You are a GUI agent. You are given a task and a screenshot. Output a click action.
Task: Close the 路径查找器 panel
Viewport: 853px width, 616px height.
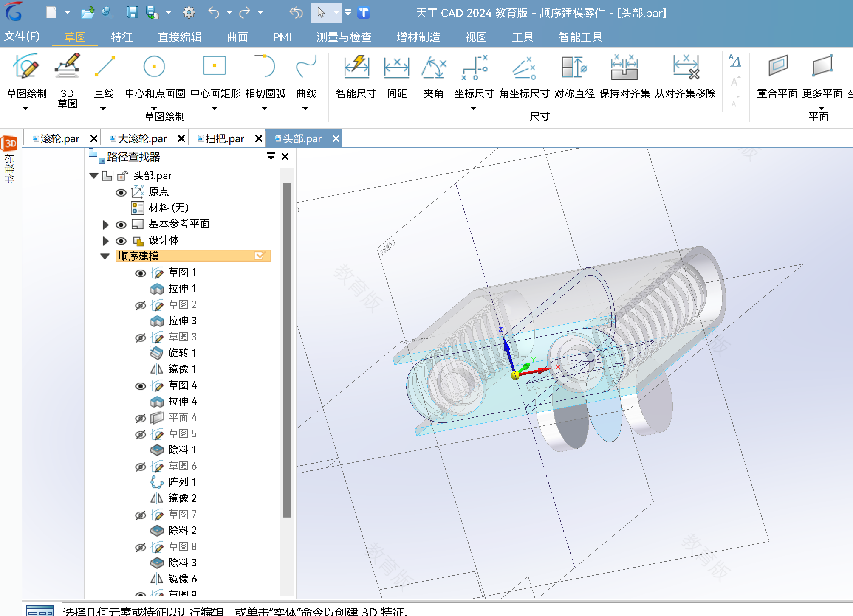point(285,156)
